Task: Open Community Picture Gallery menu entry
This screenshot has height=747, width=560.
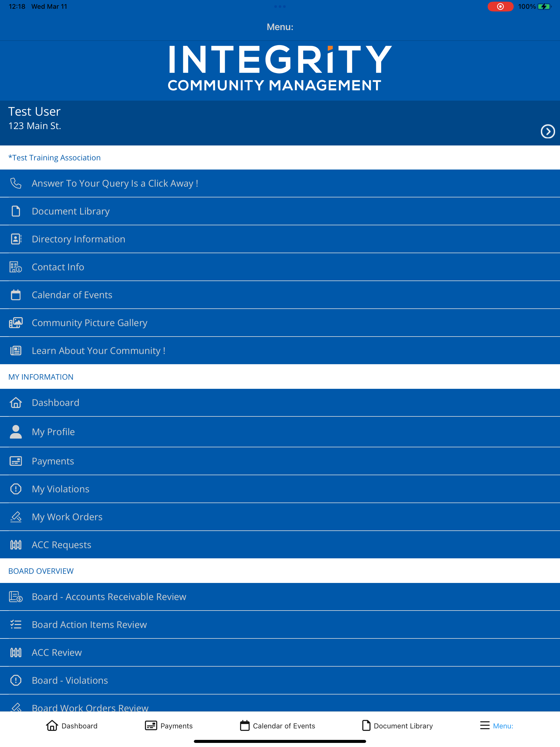Action: (x=280, y=323)
